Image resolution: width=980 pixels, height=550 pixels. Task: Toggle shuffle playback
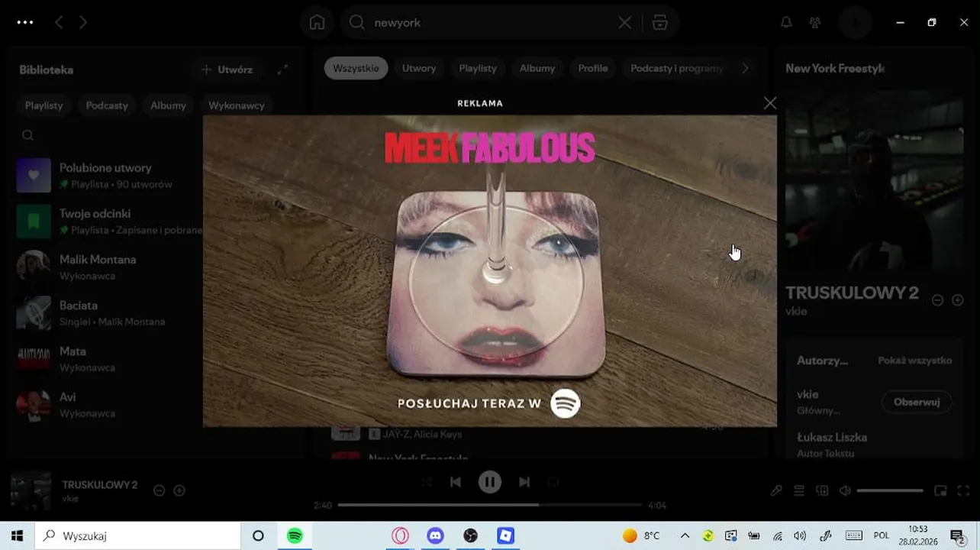click(x=427, y=482)
